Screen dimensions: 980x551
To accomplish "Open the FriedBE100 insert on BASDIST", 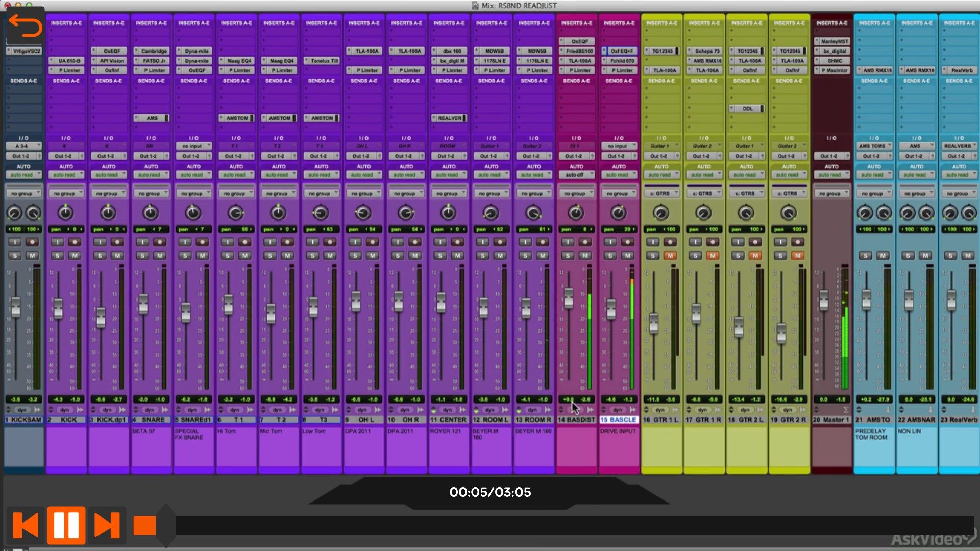I will pyautogui.click(x=576, y=51).
